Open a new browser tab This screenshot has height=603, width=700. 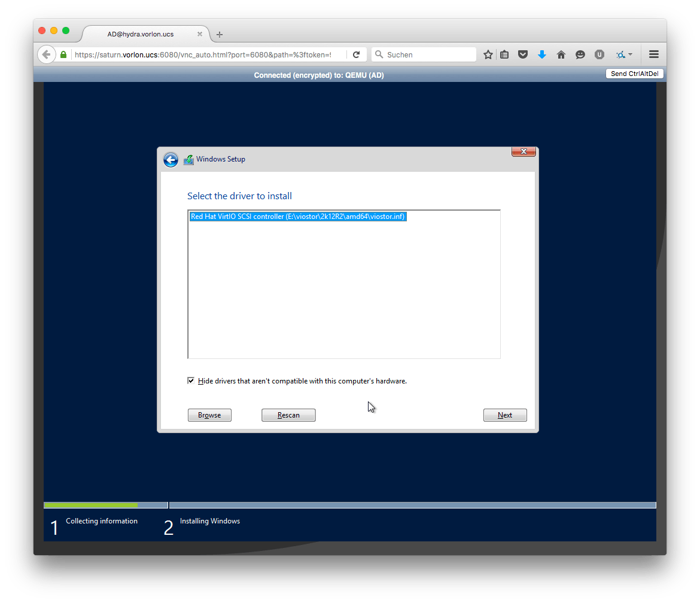pos(220,35)
